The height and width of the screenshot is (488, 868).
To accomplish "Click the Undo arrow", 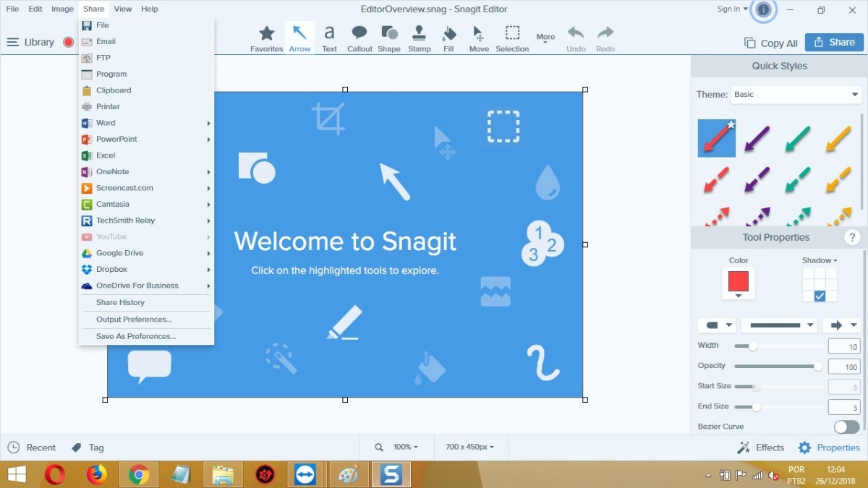I will [x=576, y=38].
